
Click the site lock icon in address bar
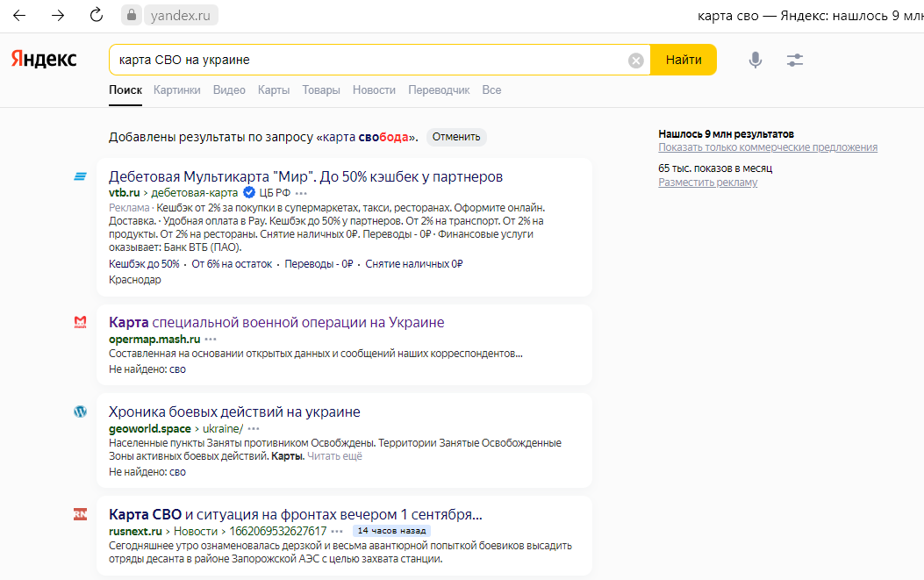click(x=133, y=16)
